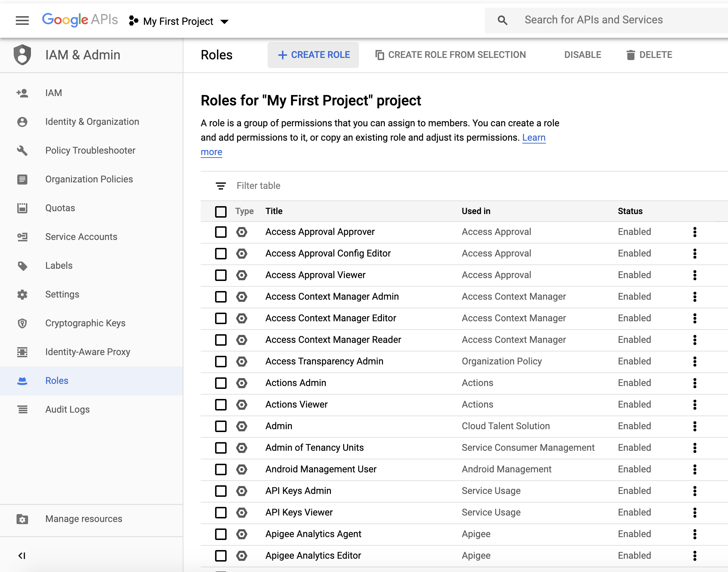Open Cryptographic Keys in the sidebar

tap(91, 323)
